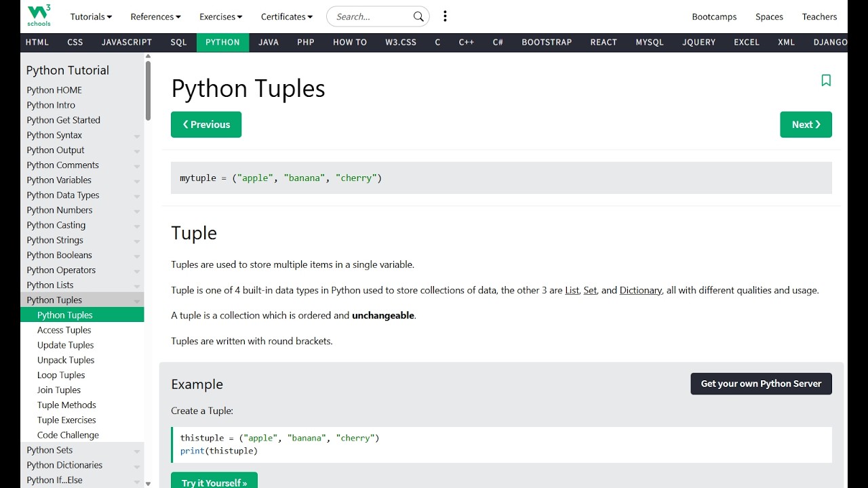Bookmark this page with the bookmark icon

coord(826,81)
